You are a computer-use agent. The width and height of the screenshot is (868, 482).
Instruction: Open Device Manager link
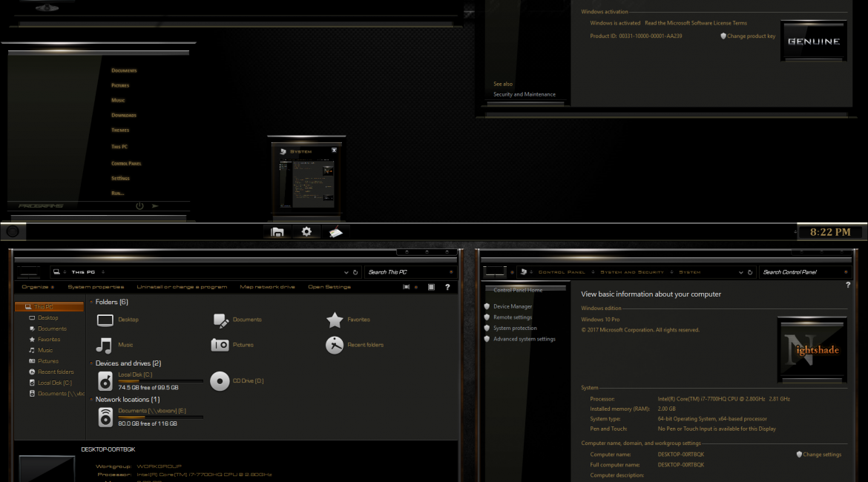(513, 306)
